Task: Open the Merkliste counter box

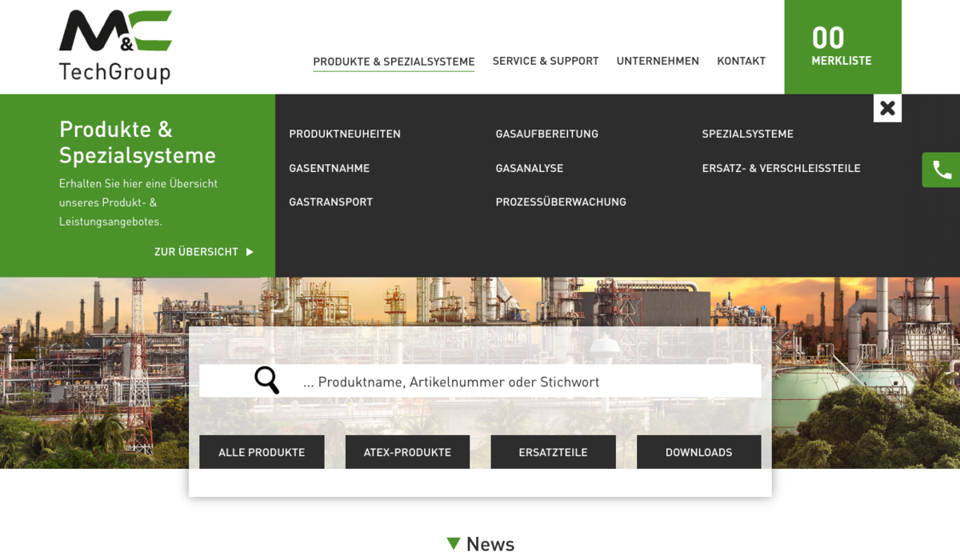Action: click(842, 46)
